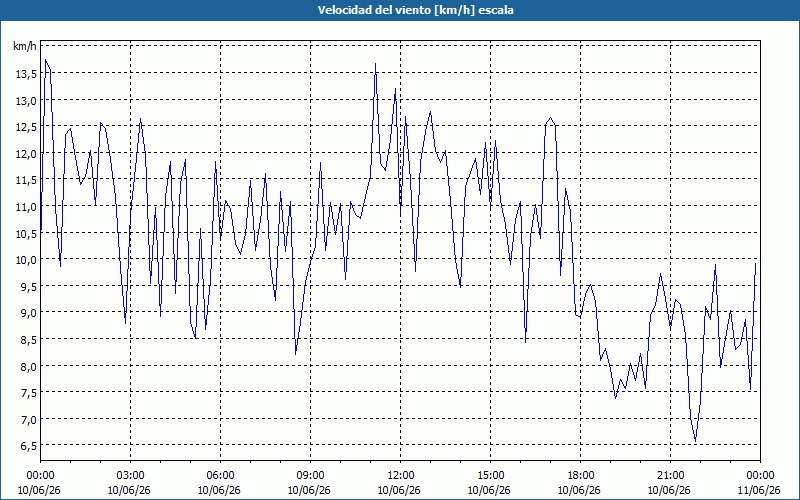Click the 15:00 time label on x-axis
The width and height of the screenshot is (800, 500).
[490, 476]
